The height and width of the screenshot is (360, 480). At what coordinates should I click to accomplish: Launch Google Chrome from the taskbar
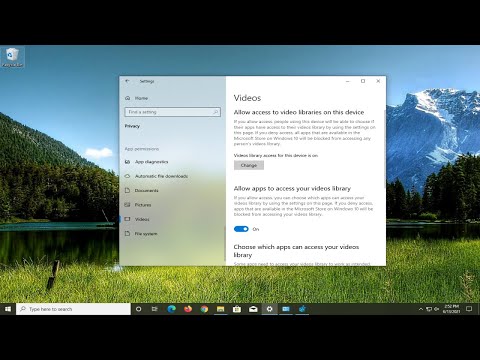204,309
